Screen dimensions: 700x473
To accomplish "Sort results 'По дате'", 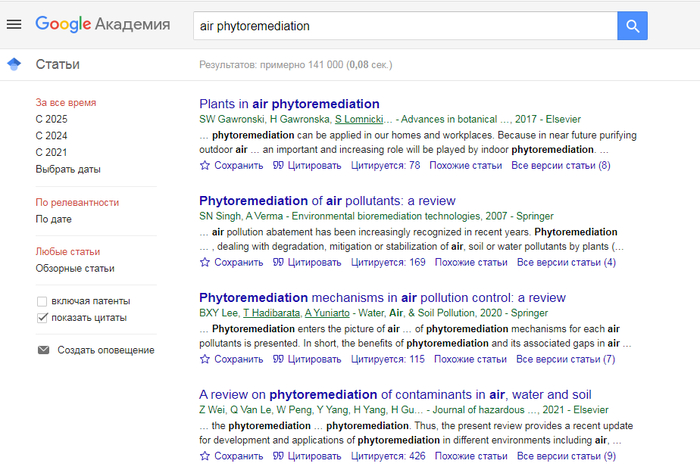I will coord(54,218).
